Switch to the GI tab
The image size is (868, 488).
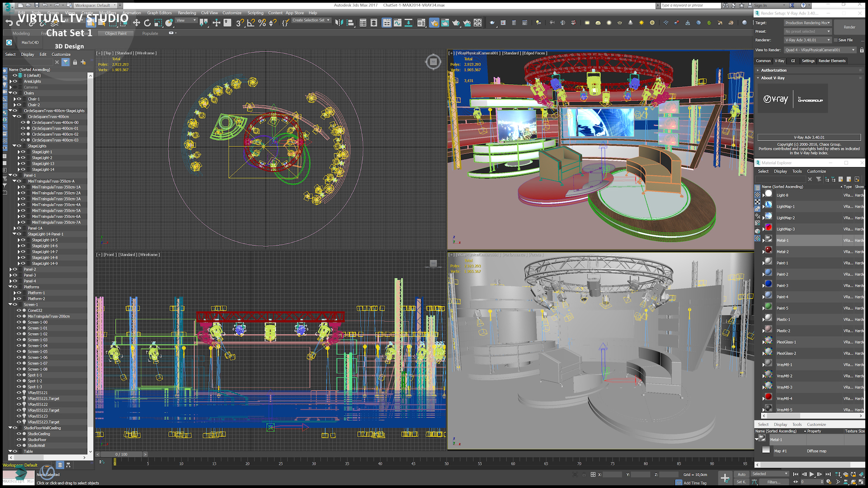click(x=793, y=61)
